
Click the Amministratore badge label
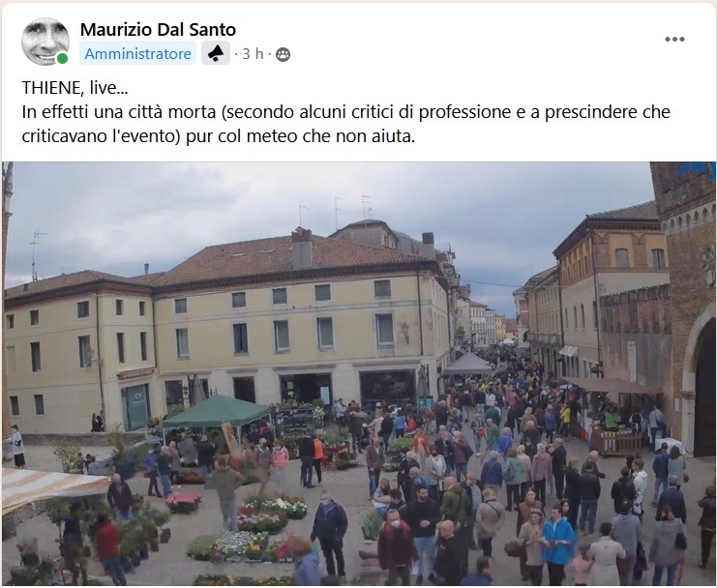137,54
